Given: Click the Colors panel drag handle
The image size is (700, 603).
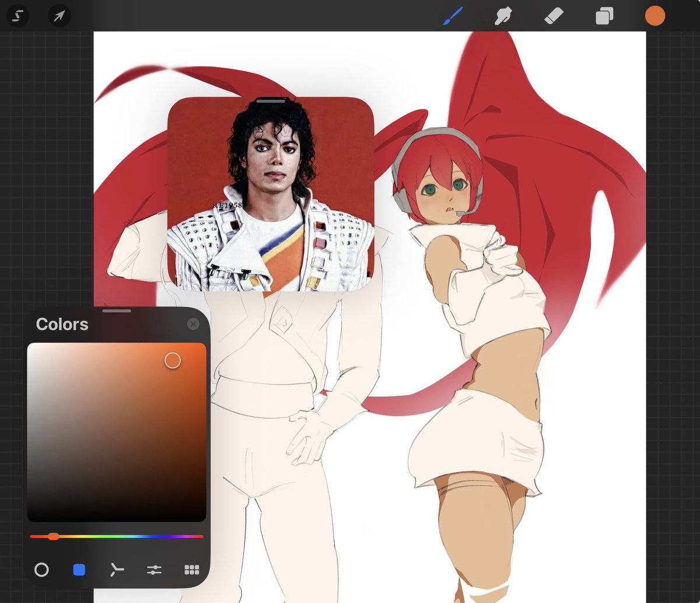Looking at the screenshot, I should (x=117, y=311).
